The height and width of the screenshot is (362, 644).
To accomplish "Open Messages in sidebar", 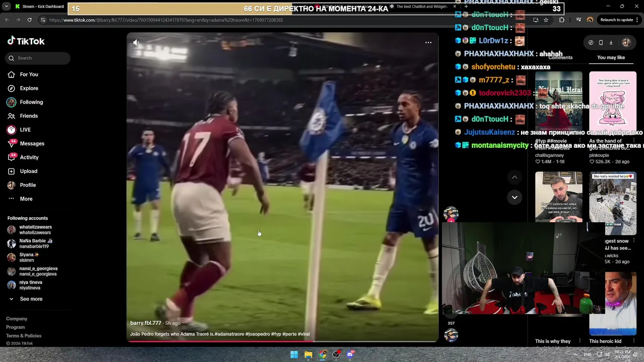I will click(32, 144).
